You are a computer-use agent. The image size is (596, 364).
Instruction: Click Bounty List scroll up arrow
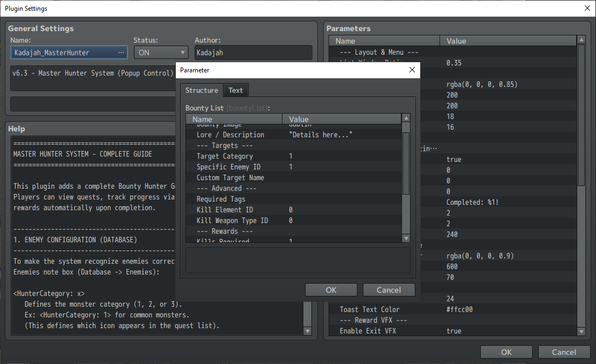[406, 118]
